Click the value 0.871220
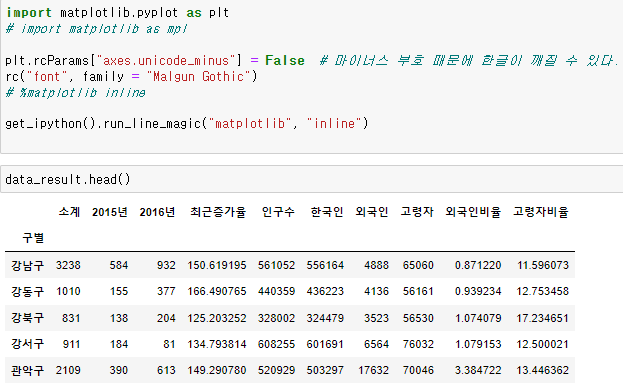This screenshot has width=623, height=392. [478, 265]
